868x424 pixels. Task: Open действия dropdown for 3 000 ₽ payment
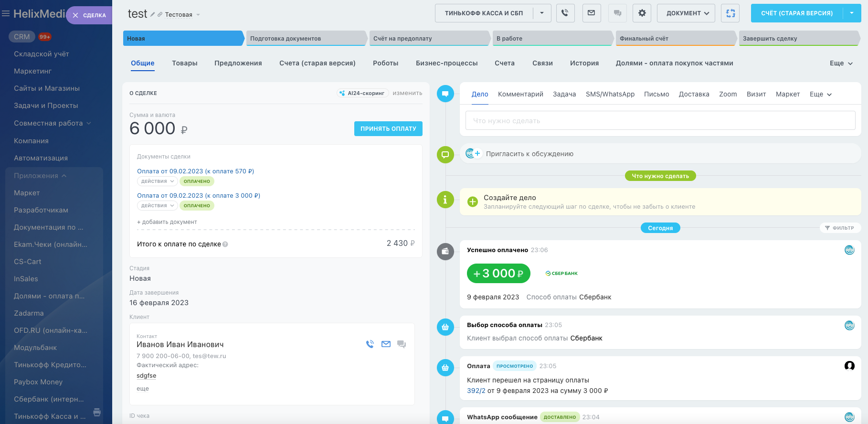click(x=158, y=206)
